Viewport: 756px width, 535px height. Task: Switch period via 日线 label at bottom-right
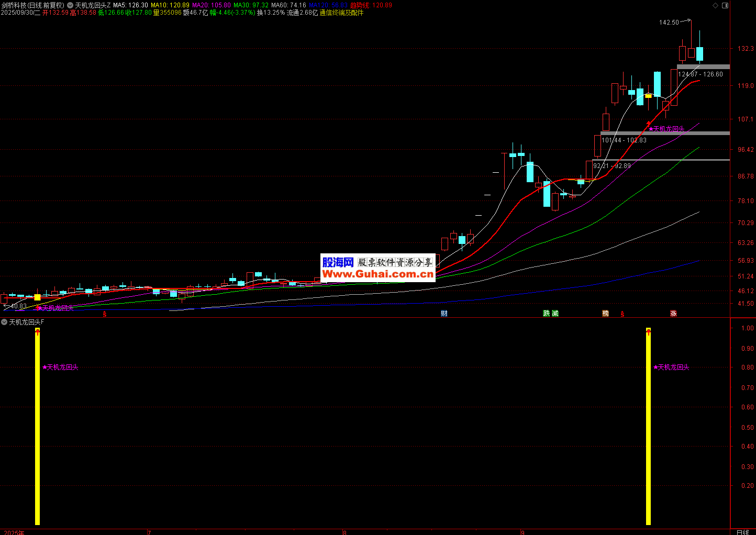click(742, 532)
